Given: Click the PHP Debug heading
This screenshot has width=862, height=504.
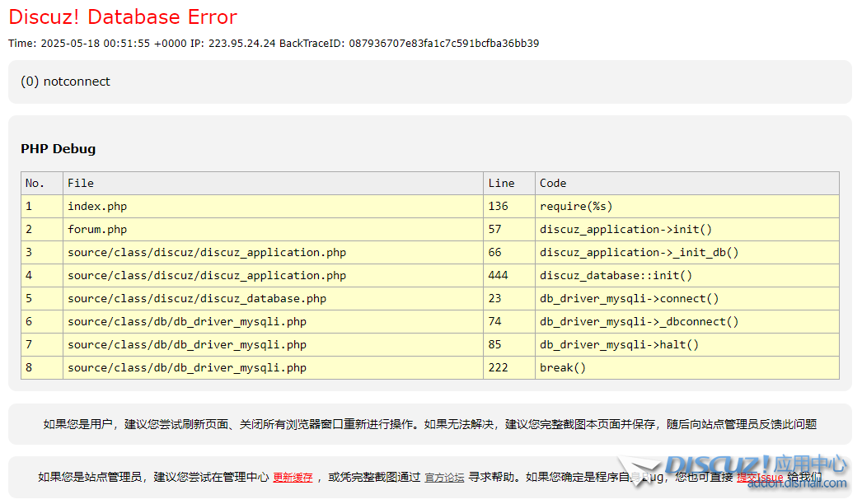Looking at the screenshot, I should [x=59, y=149].
